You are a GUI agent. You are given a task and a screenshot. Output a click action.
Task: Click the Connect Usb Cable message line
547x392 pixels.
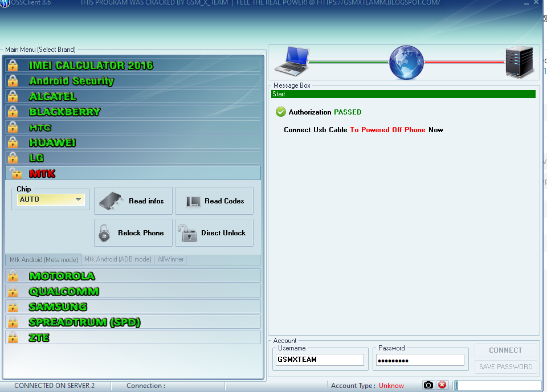363,130
